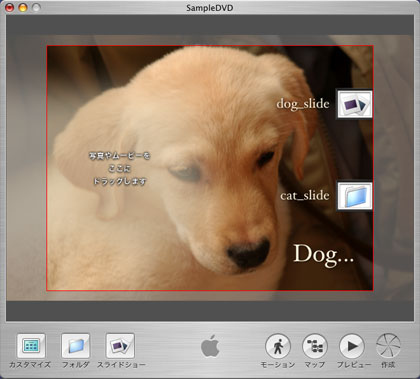
Task: Click the Burn (作成) disc button
Action: pyautogui.click(x=388, y=347)
